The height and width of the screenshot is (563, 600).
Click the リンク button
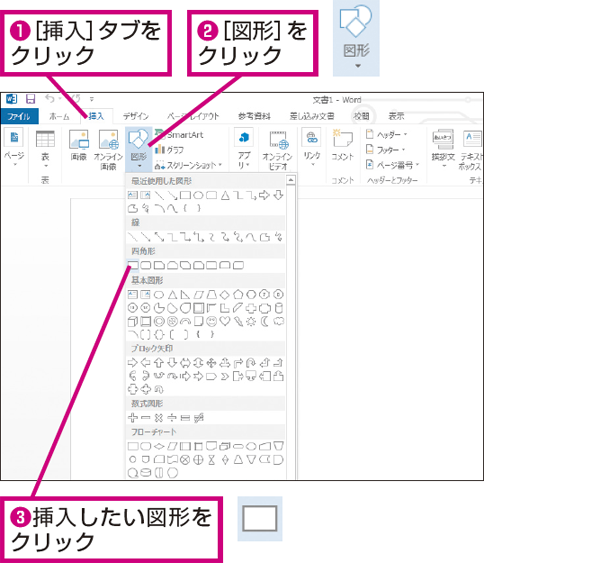312,147
